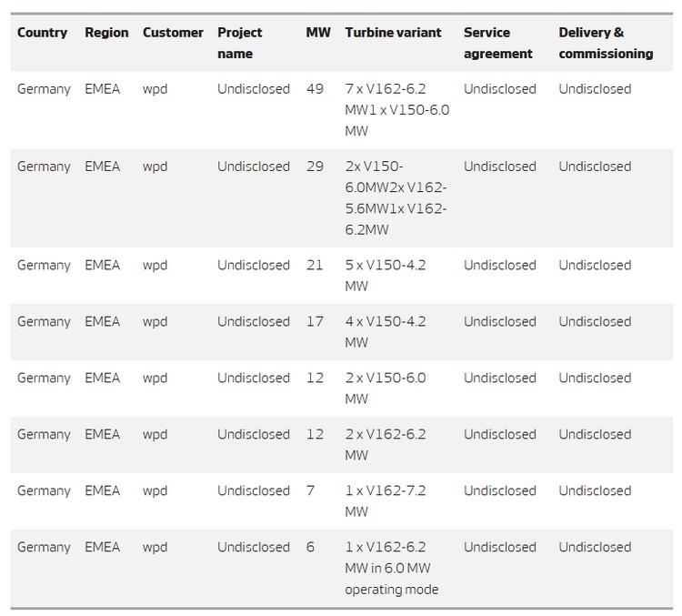Click the Country column header
This screenshot has height=616, width=682.
click(42, 33)
